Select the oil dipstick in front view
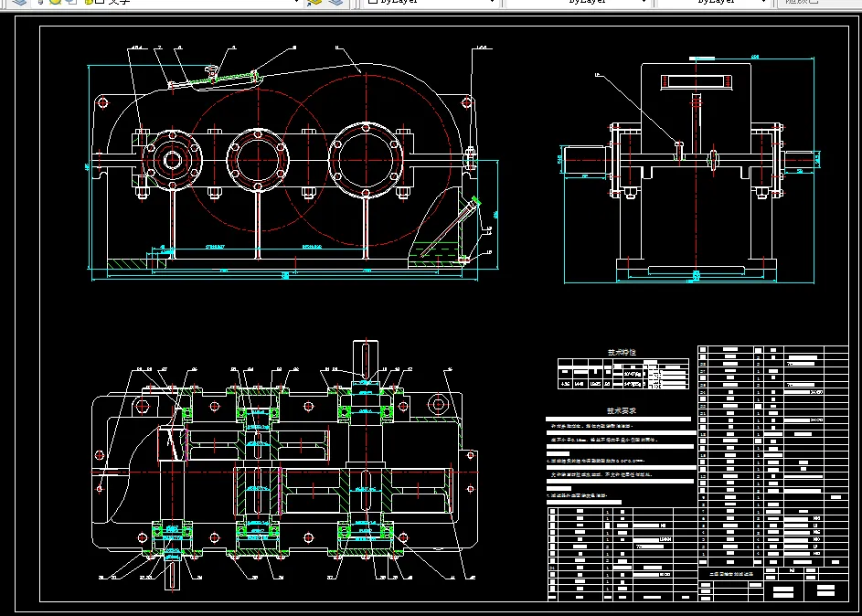This screenshot has width=862, height=616. pos(450,228)
